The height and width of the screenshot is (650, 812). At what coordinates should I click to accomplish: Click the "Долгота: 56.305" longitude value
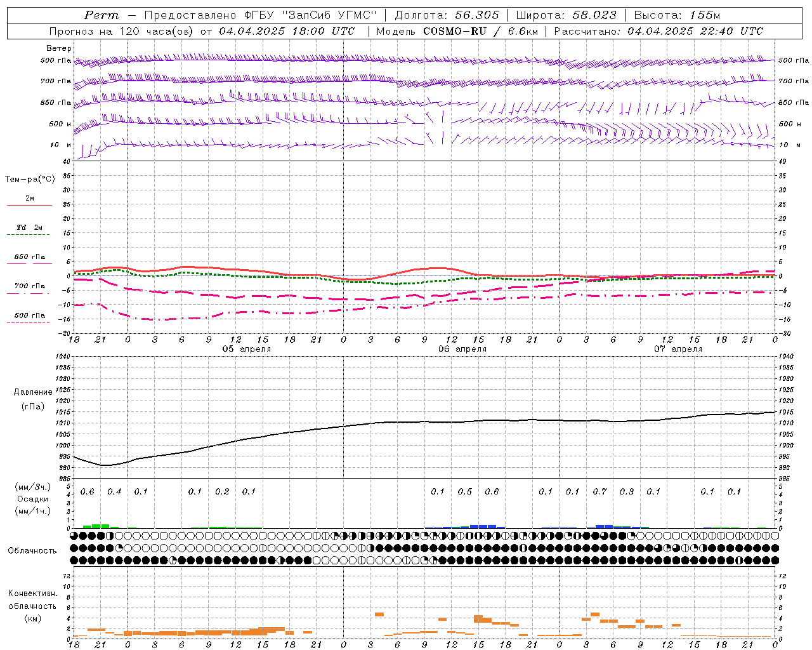tap(447, 15)
